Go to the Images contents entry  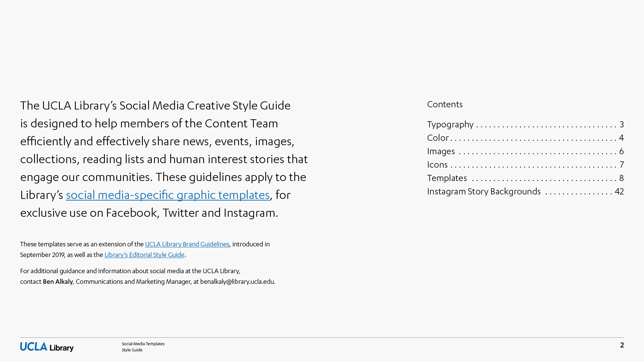coord(441,151)
